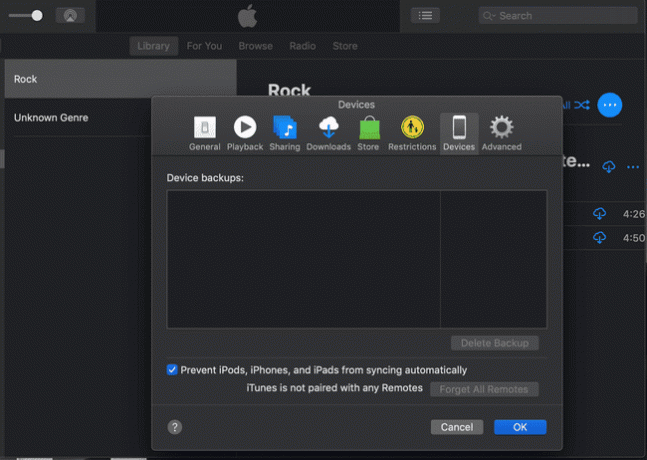This screenshot has height=460, width=647.
Task: Open the General preferences pane
Action: pos(204,133)
